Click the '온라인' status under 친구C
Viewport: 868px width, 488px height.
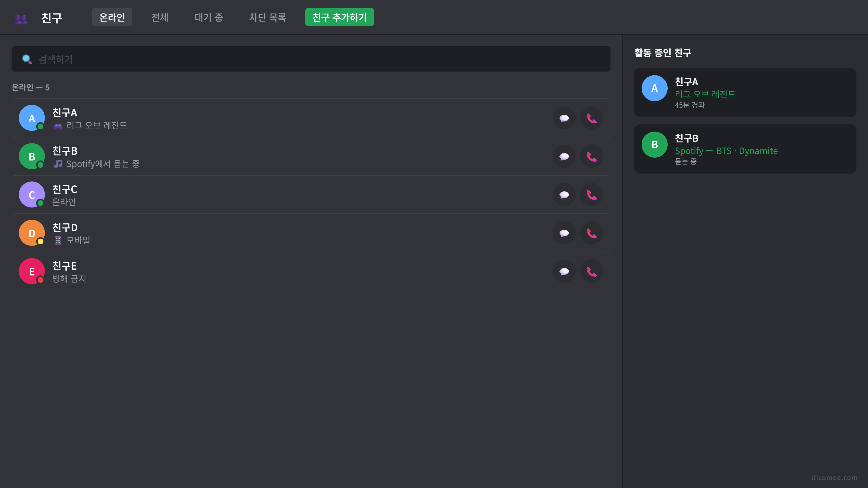coord(64,202)
